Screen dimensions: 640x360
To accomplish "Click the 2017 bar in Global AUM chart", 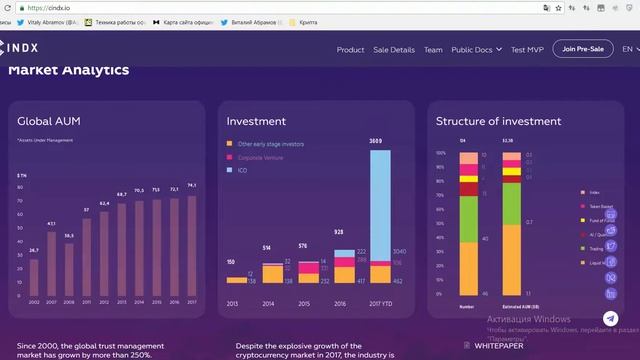I will 192,246.
